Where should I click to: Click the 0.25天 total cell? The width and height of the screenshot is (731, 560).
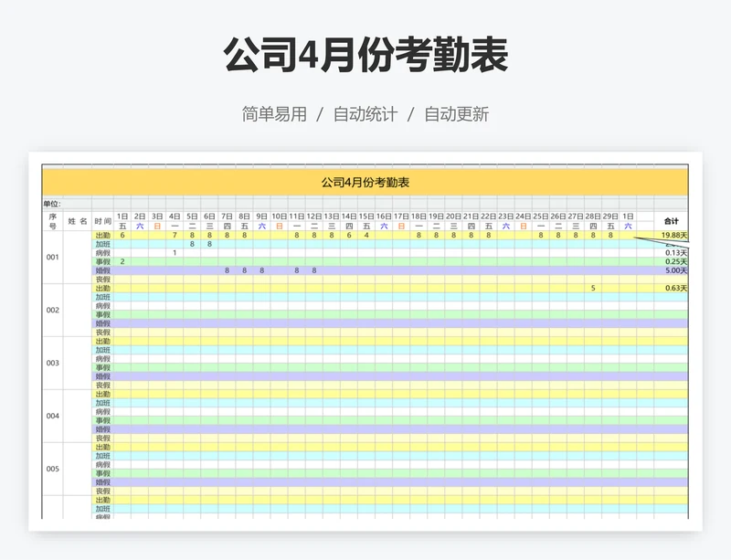[x=672, y=261]
